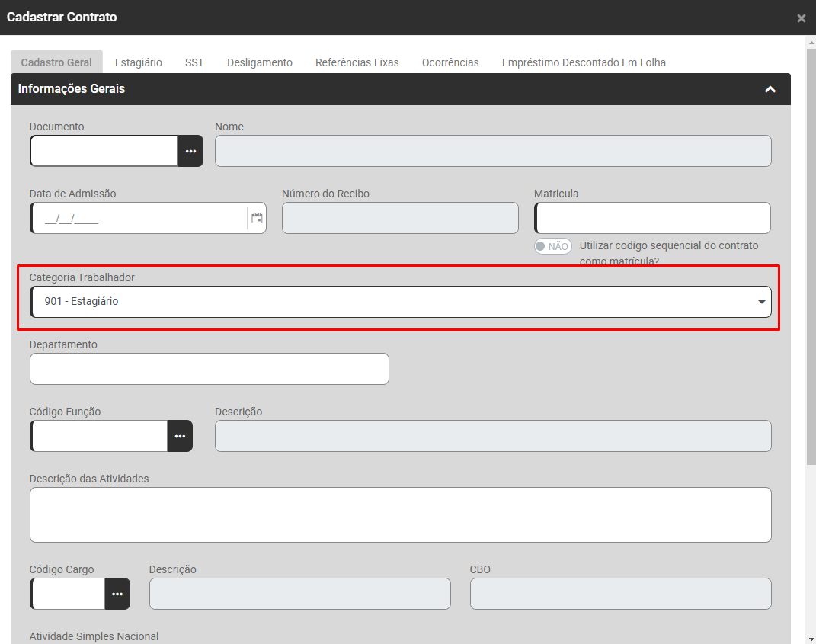Focus the Matricula text field
Image resolution: width=816 pixels, height=644 pixels.
[653, 218]
